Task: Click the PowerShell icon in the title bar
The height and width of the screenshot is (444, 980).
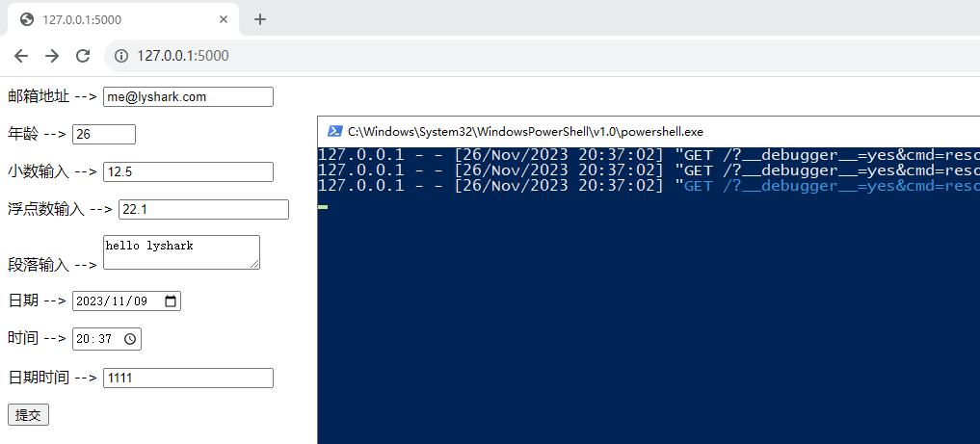Action: coord(335,131)
